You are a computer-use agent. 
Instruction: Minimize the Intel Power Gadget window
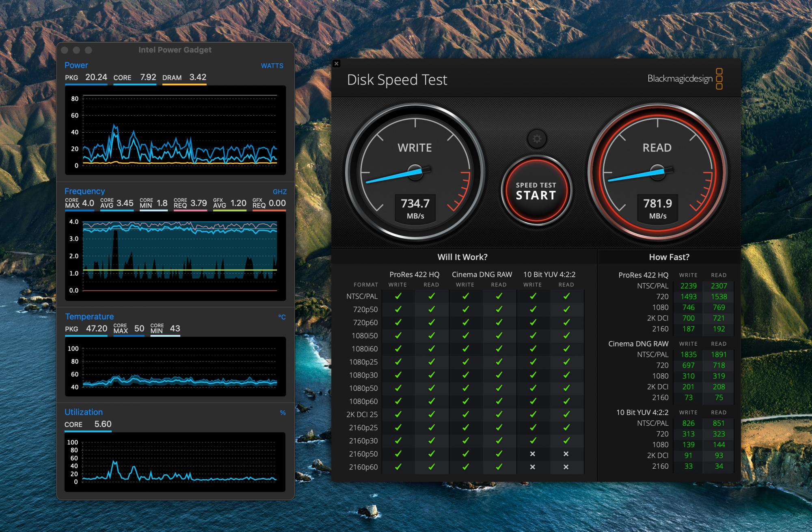coord(76,50)
